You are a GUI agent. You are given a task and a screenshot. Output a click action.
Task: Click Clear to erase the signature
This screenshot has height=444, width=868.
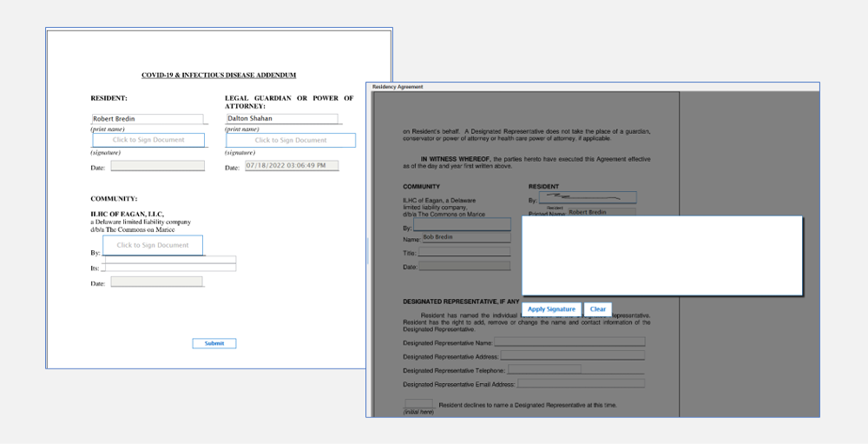coord(598,309)
